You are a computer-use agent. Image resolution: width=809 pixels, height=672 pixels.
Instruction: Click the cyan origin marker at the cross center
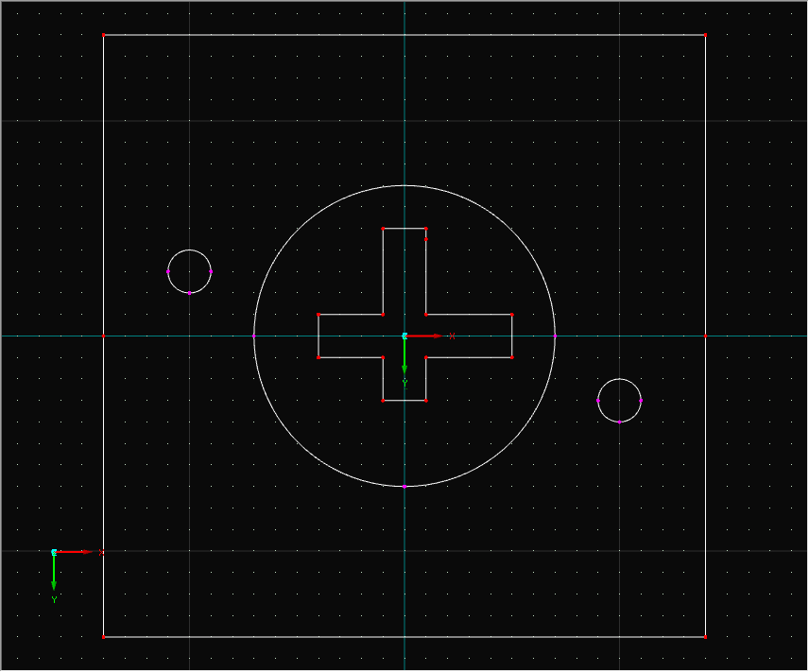[404, 336]
